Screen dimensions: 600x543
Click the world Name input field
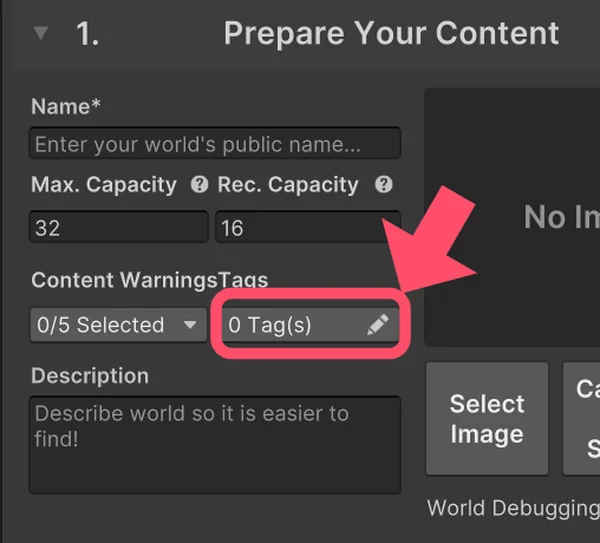tap(215, 144)
